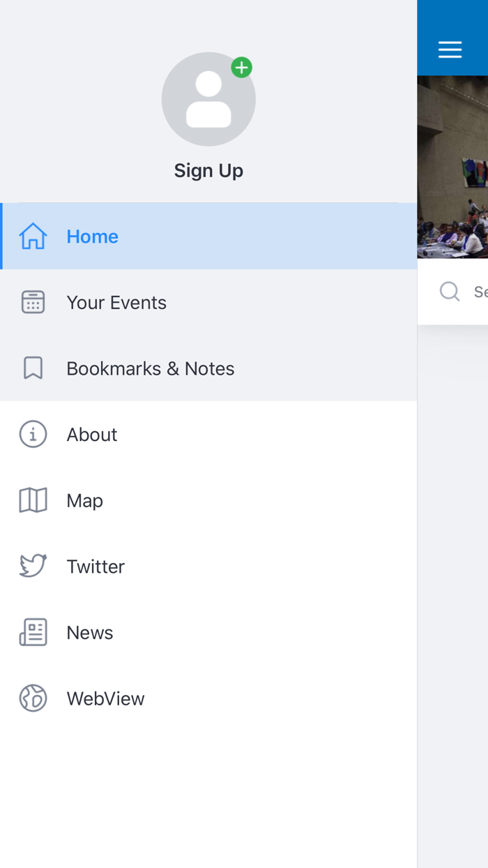Image resolution: width=488 pixels, height=868 pixels.
Task: Close drawer with the hamburger menu icon
Action: [450, 49]
